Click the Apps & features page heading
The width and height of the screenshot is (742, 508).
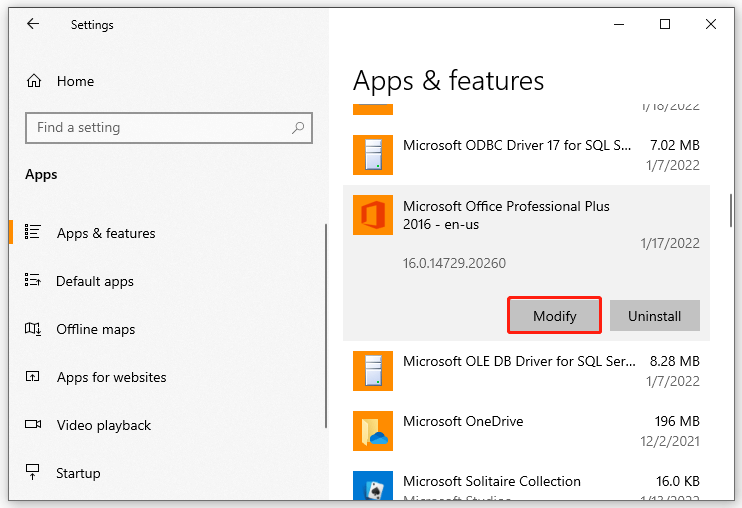coord(448,80)
